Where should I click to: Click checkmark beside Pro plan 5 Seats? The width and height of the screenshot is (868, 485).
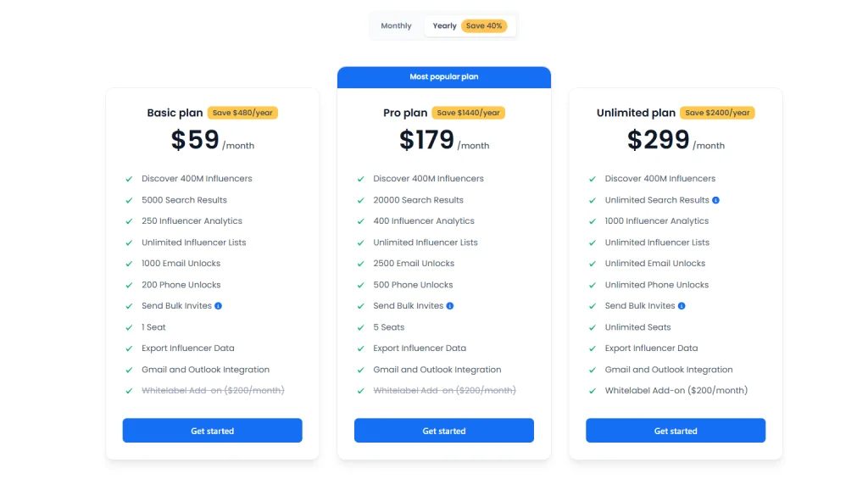click(361, 327)
